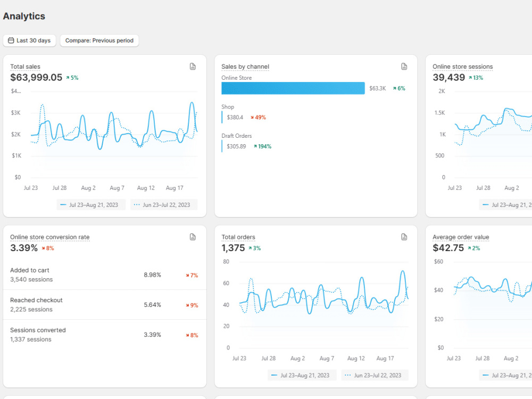The height and width of the screenshot is (399, 532).
Task: Click the Aug 7 axis label in Total orders chart
Action: click(327, 358)
